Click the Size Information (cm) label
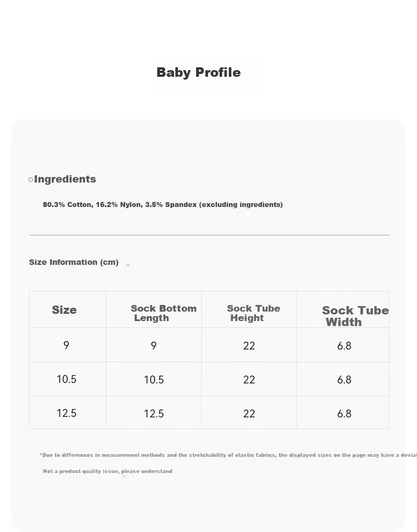 (x=73, y=262)
